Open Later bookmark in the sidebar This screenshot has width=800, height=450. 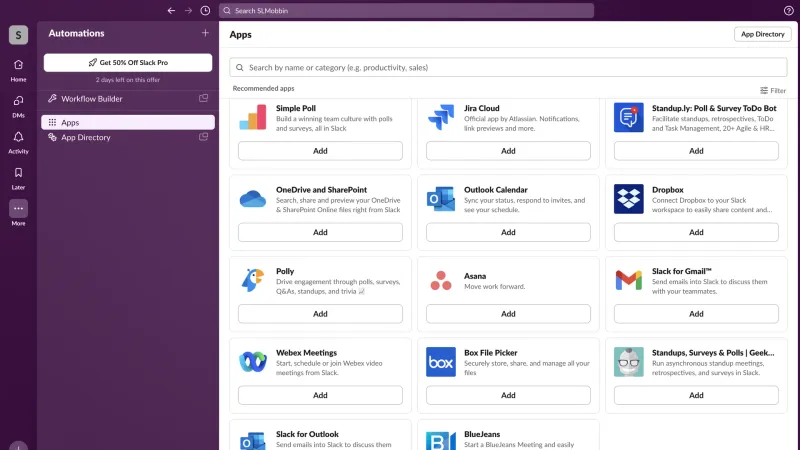click(18, 178)
